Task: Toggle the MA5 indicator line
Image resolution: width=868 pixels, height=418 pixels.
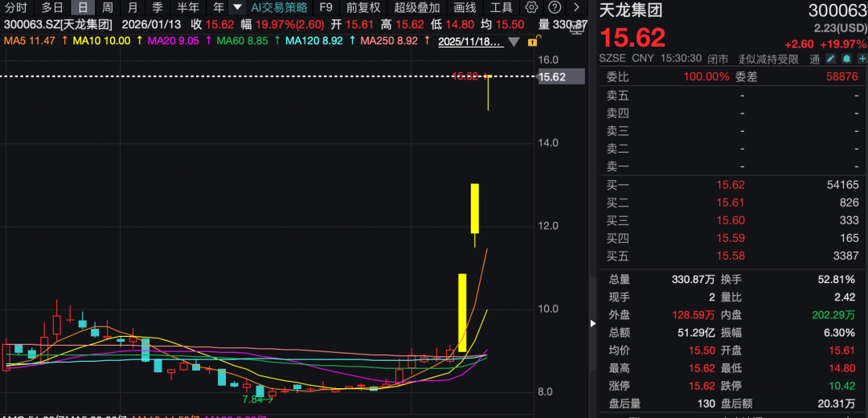Action: (30, 41)
